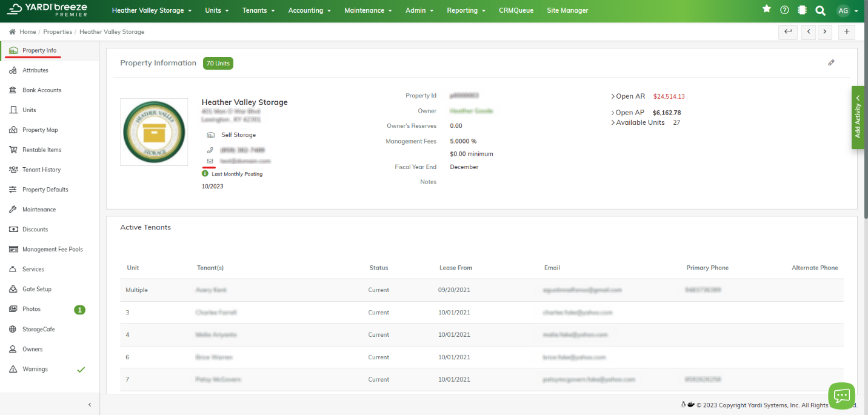This screenshot has width=868, height=415.
Task: Open the help question mark icon
Action: [x=784, y=10]
